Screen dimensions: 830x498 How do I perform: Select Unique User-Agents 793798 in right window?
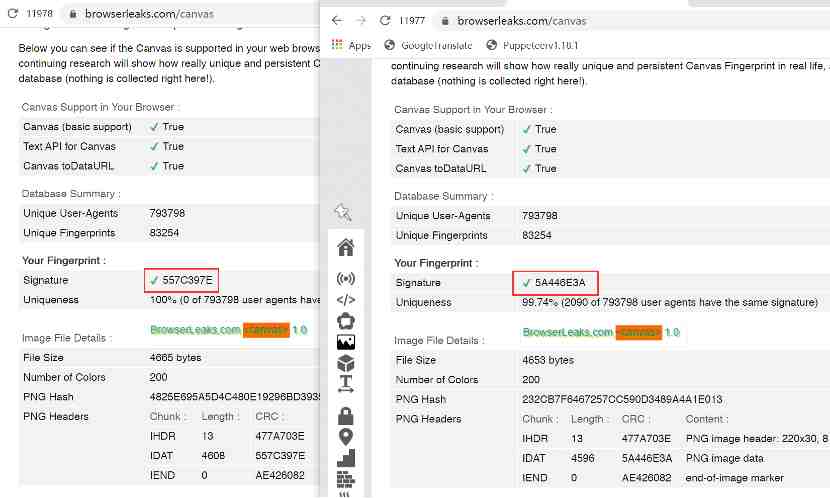[x=539, y=216]
